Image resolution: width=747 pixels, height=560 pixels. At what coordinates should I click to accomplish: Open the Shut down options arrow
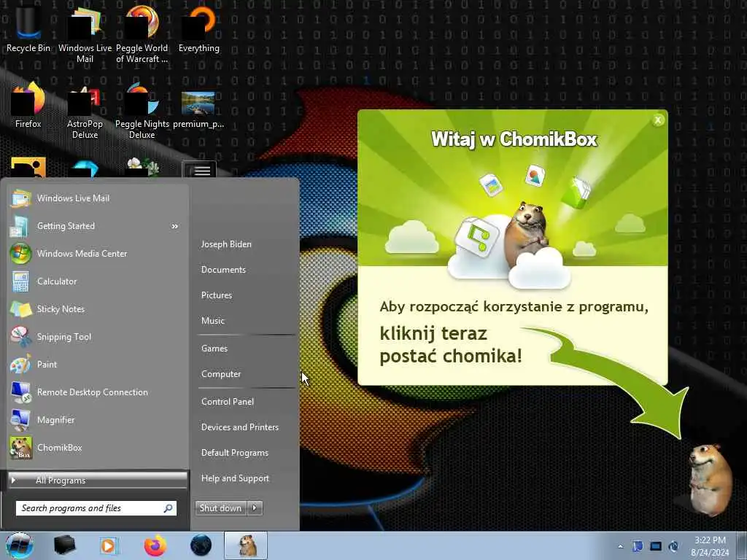[255, 508]
